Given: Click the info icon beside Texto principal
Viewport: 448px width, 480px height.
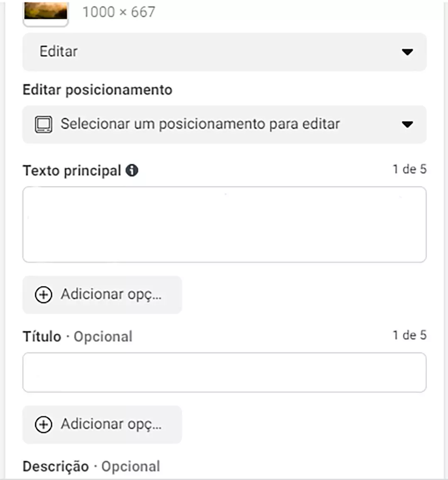Looking at the screenshot, I should (x=132, y=170).
